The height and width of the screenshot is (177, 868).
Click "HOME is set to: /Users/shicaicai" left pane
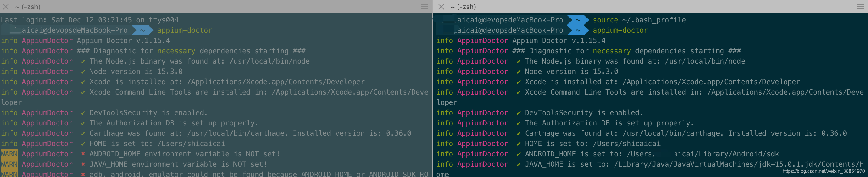tap(157, 144)
